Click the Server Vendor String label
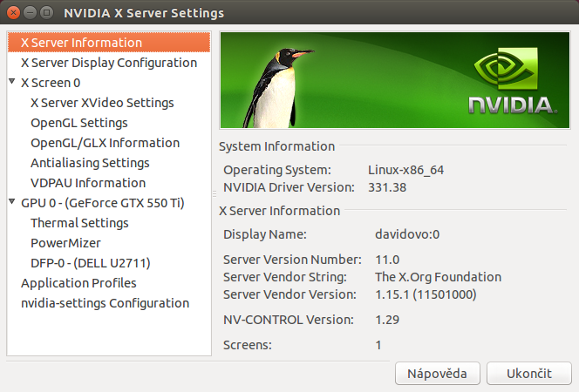Screen dimensions: 579x392 pos(285,277)
